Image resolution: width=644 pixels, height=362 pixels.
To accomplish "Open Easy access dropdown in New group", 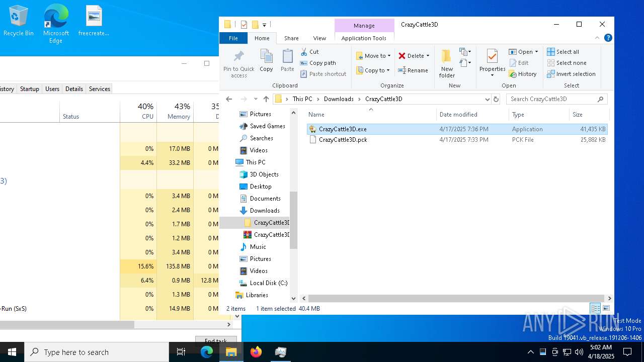I will [465, 63].
